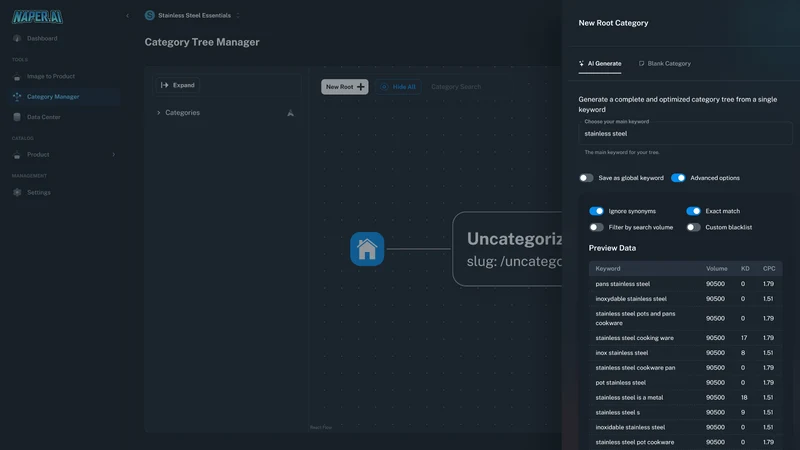Sort by Keyword column header
Screen dimensions: 800x450
[x=608, y=268]
